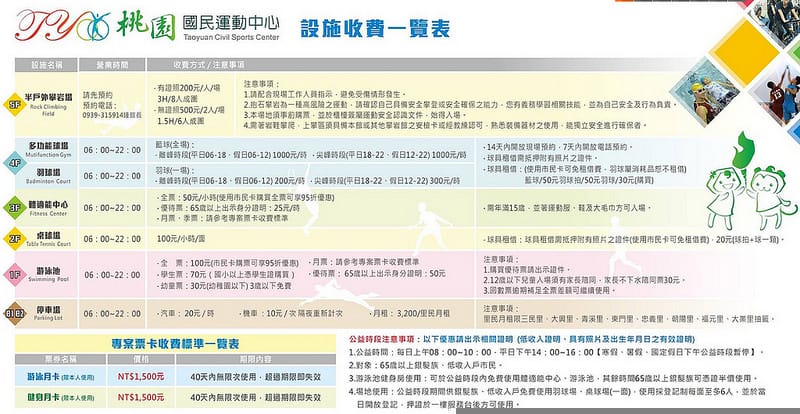Click the 公益時間：每日上午08:00~10:00 line
800x414 pixels.
[558, 352]
